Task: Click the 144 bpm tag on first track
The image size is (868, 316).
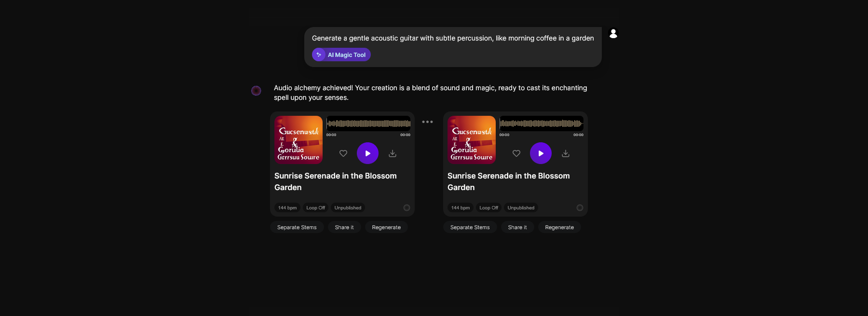Action: [x=287, y=208]
